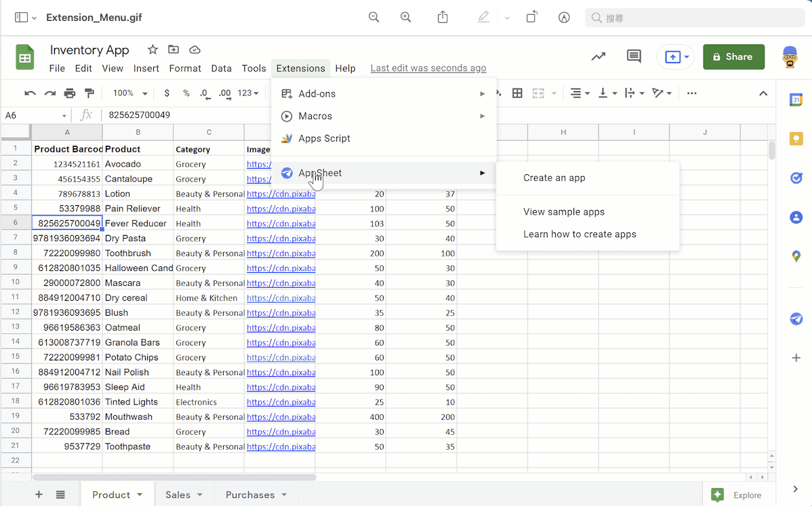
Task: Star the Inventory App document
Action: point(153,49)
